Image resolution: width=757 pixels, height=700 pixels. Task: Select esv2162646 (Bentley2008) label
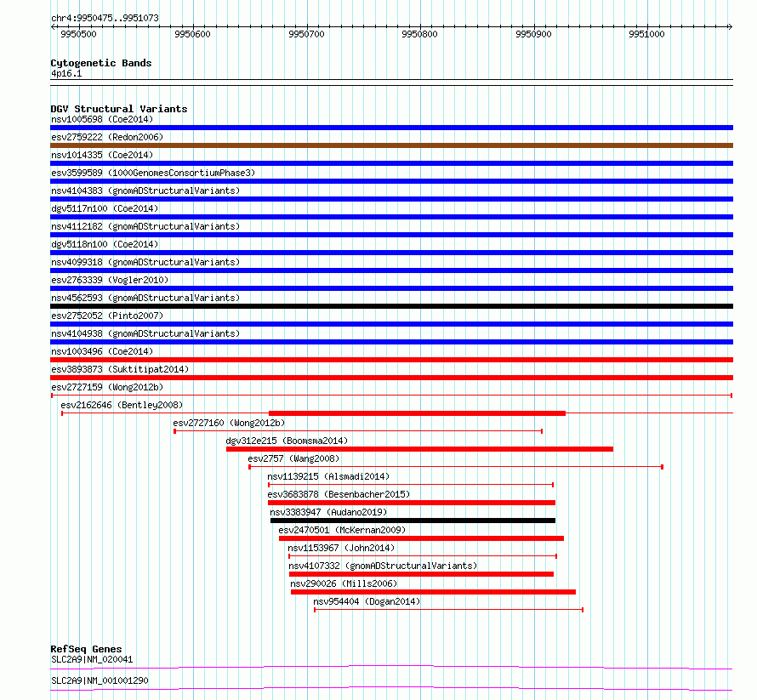(x=122, y=405)
